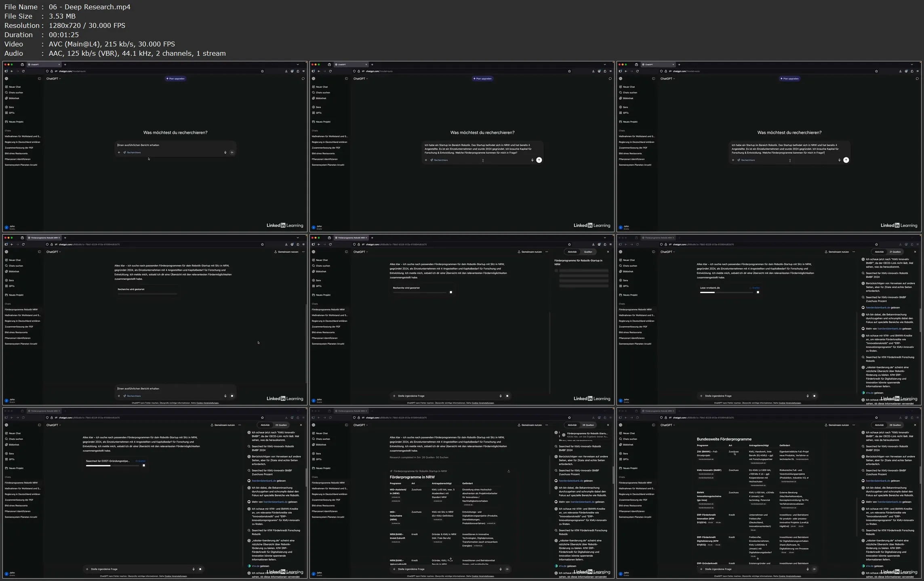Click the 'Lese nrwbank.de' progress bar
Screen dimensions: 924x581
point(726,292)
